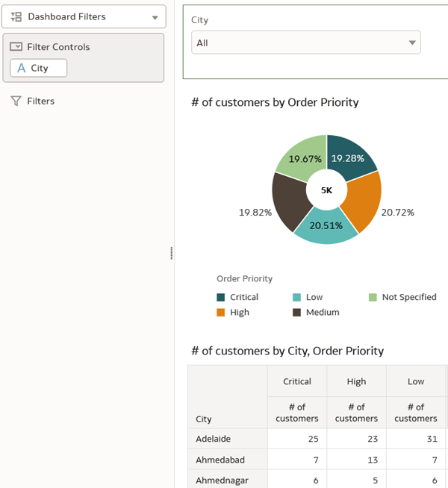Select the Low 20.51% pie slice
Viewport: 448px width, 488px height.
326,226
